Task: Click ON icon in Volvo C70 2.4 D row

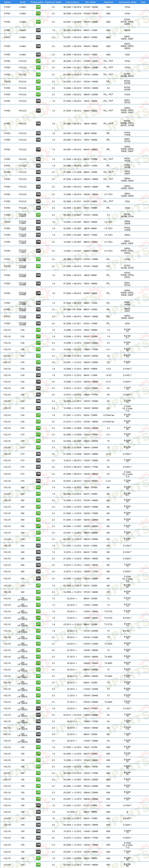Action: (x=38, y=481)
